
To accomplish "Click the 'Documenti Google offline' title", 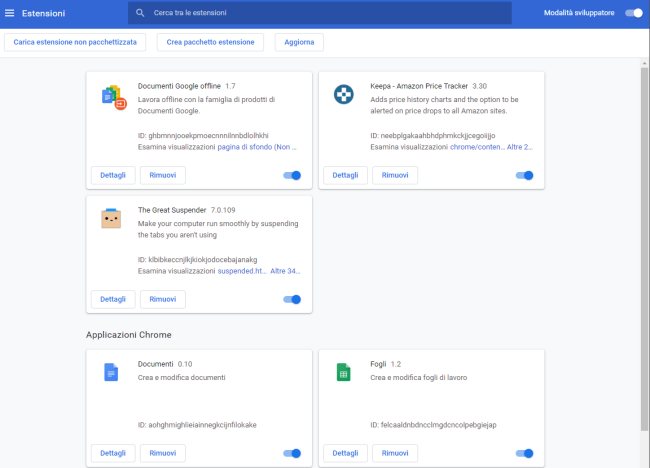I will pyautogui.click(x=179, y=86).
